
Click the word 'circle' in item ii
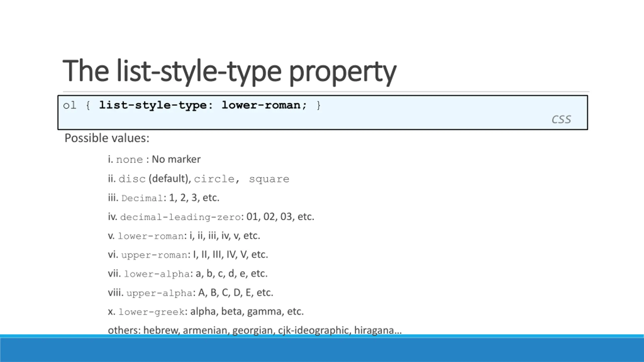(x=214, y=179)
